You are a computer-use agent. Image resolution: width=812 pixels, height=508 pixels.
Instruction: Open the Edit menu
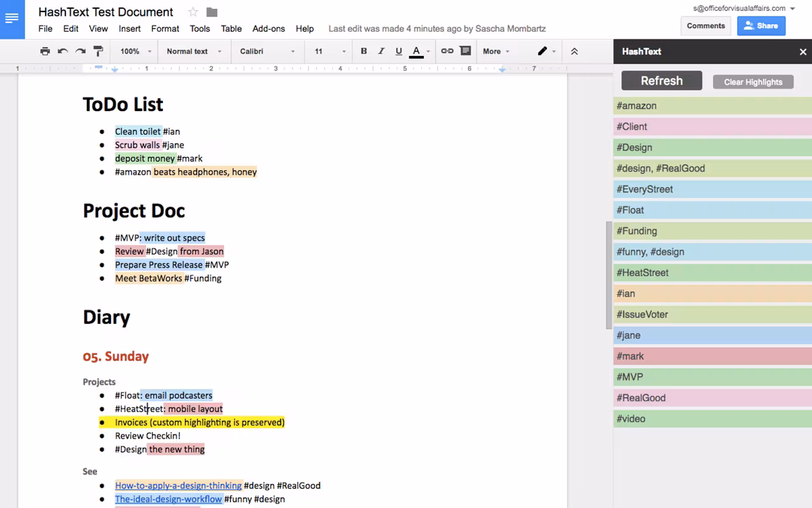pos(71,29)
